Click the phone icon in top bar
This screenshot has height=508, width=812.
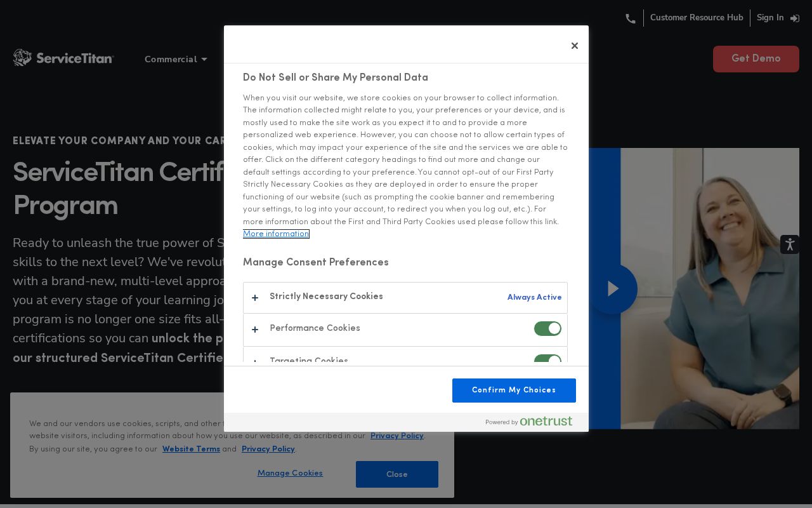pos(630,18)
